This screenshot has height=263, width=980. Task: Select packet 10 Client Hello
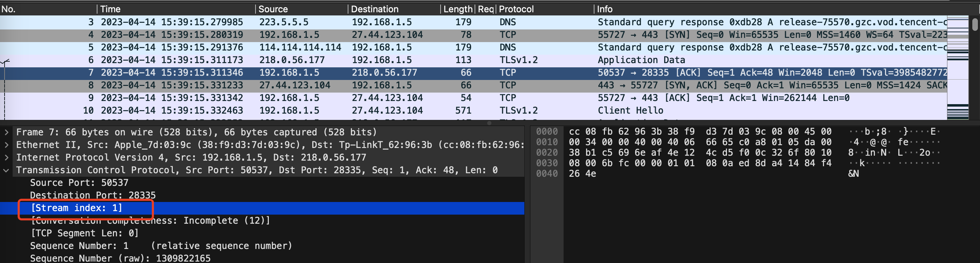click(x=473, y=110)
